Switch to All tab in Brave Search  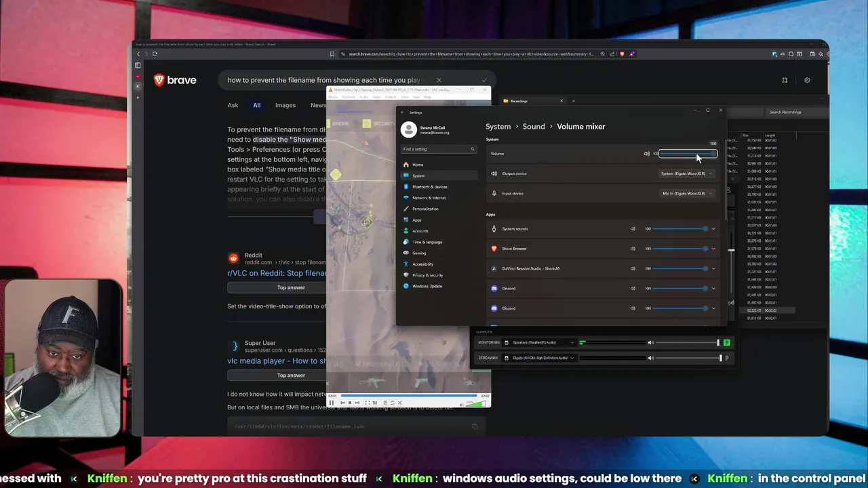tap(256, 105)
